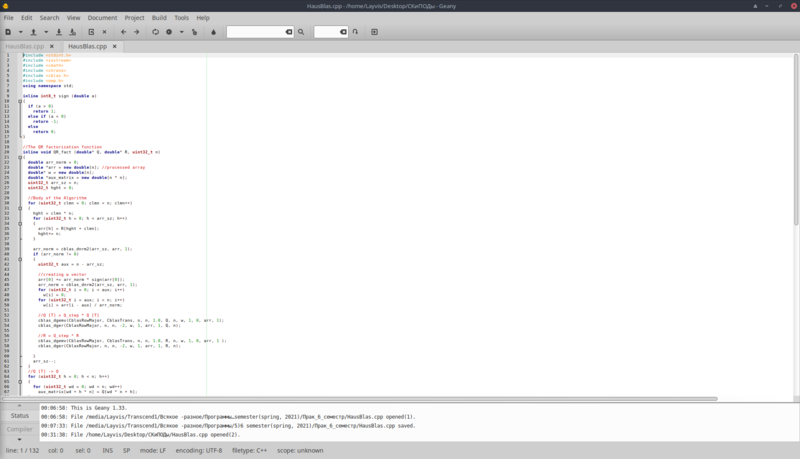800x459 pixels.
Task: Jump to the entered line with arrow icon
Action: [x=356, y=32]
